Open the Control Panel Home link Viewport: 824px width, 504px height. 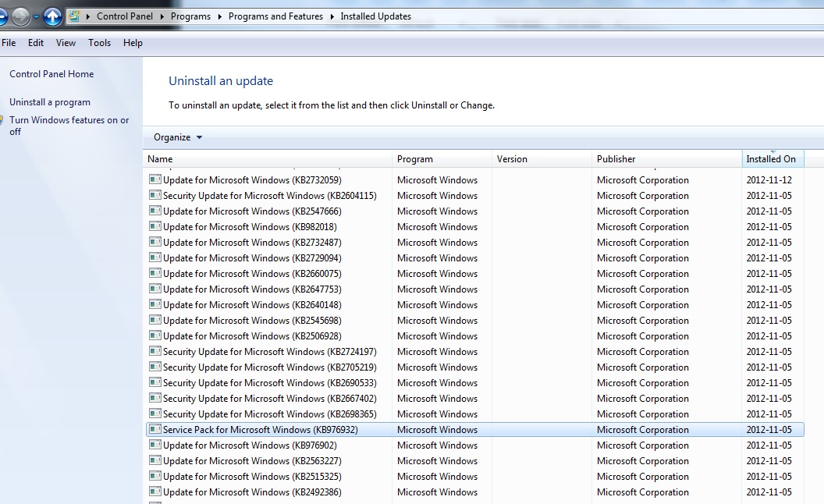[x=51, y=74]
